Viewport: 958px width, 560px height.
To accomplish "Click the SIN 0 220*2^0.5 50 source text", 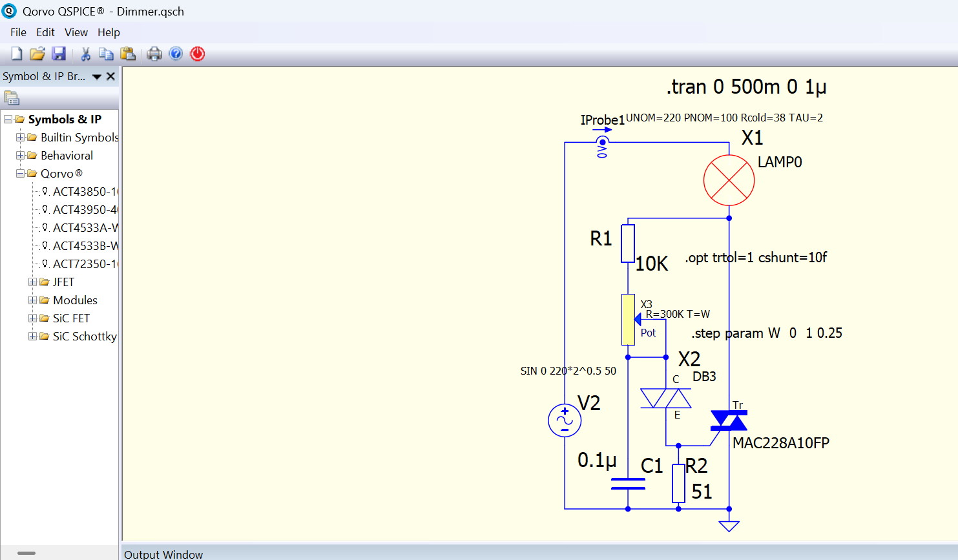I will (x=568, y=371).
